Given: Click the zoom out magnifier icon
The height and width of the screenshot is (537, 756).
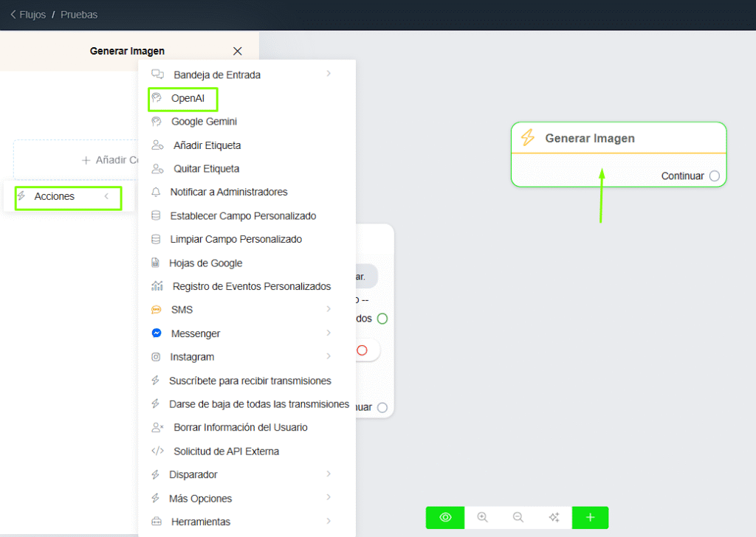Looking at the screenshot, I should (x=518, y=518).
